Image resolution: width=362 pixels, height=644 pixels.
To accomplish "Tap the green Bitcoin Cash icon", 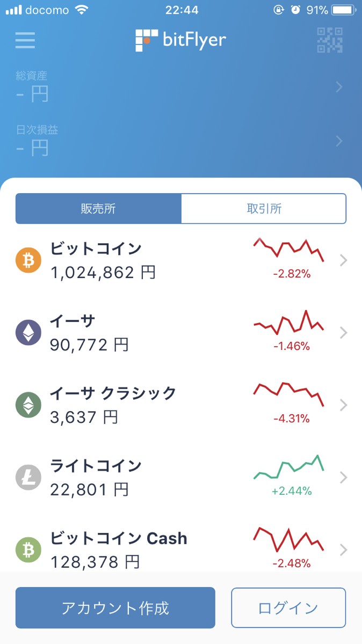I will pyautogui.click(x=28, y=550).
